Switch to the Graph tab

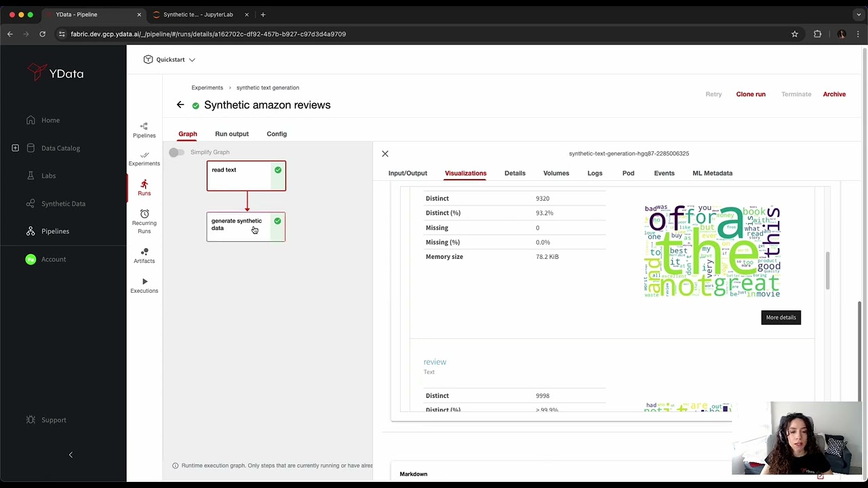click(x=188, y=134)
